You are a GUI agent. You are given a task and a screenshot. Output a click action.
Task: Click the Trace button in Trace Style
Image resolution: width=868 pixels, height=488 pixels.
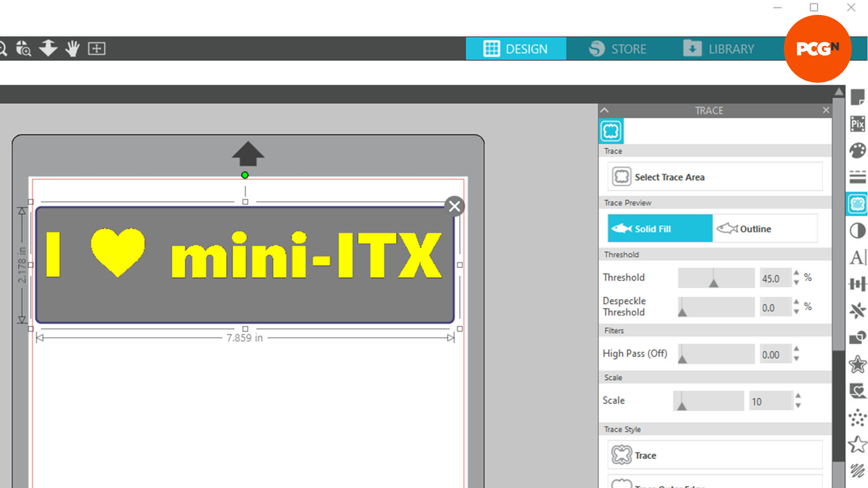pos(712,455)
